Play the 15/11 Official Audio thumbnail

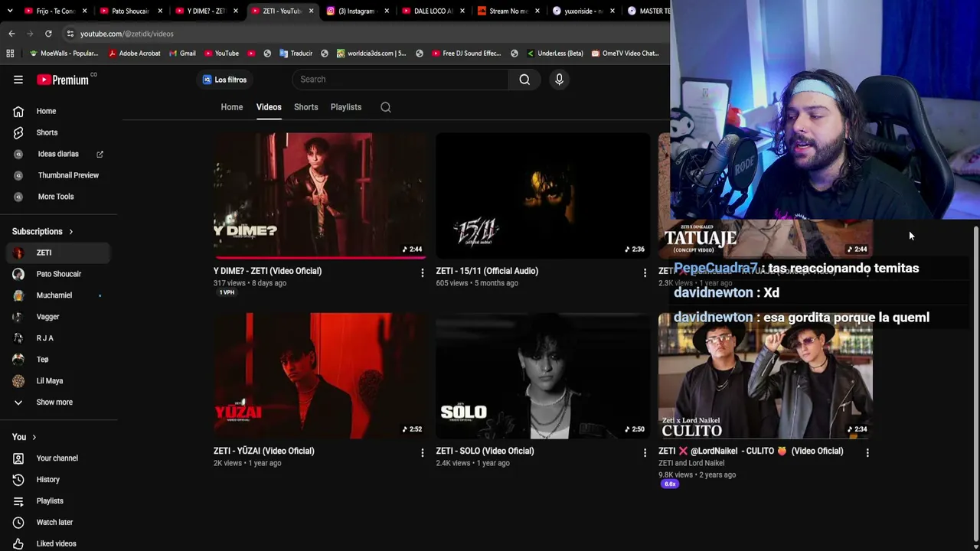[x=543, y=196]
